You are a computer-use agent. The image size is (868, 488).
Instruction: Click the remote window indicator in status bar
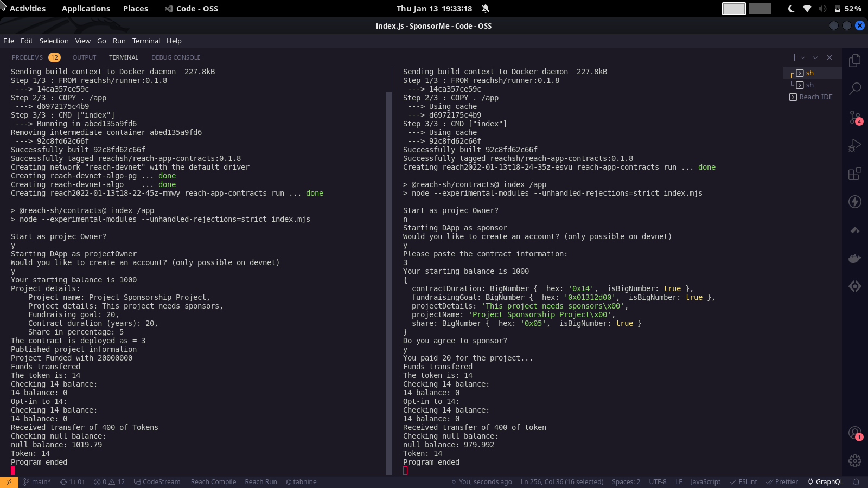pos(9,482)
